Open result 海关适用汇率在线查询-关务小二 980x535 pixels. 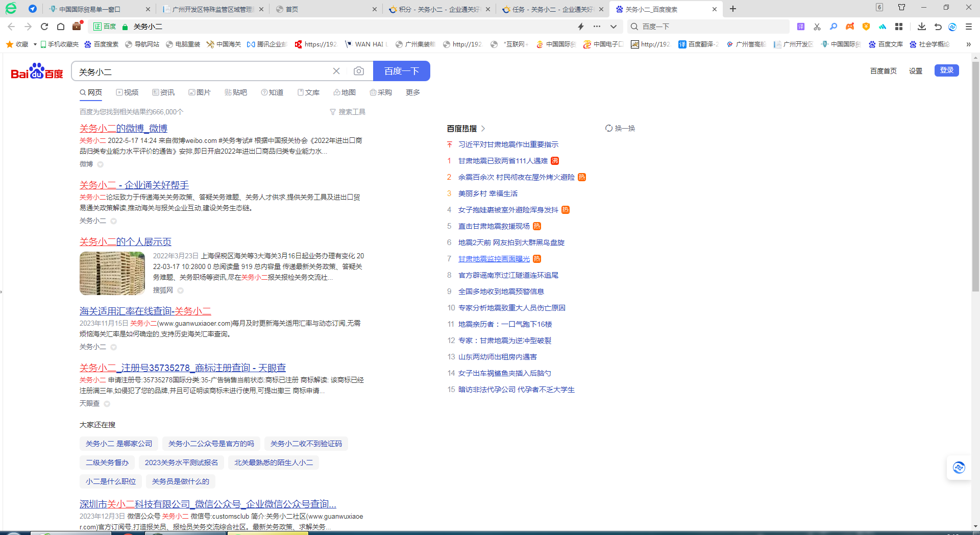tap(145, 311)
